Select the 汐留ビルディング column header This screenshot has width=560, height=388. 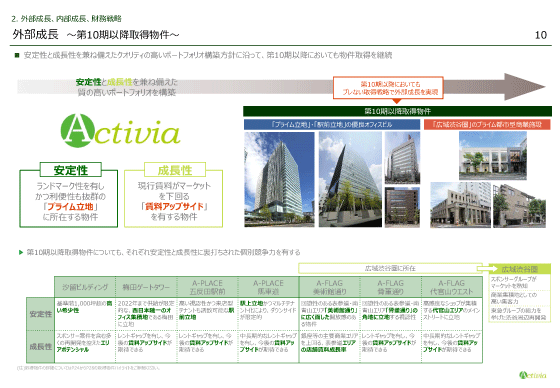(x=85, y=287)
